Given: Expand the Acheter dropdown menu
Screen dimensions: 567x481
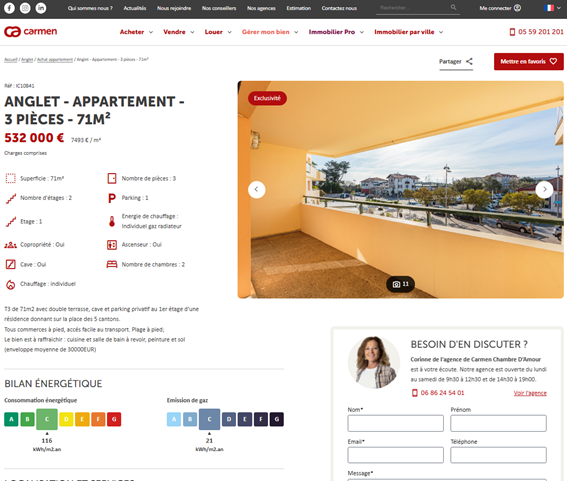Looking at the screenshot, I should pos(136,32).
